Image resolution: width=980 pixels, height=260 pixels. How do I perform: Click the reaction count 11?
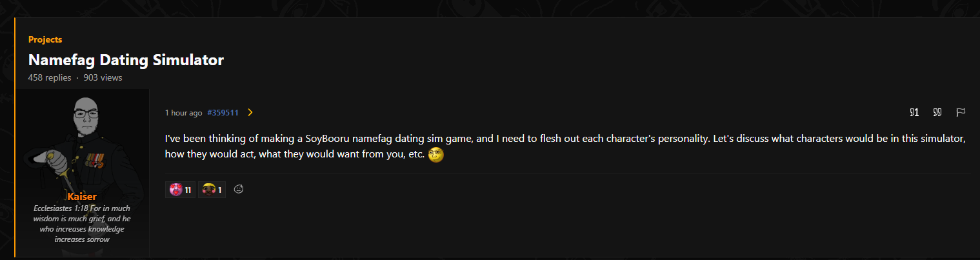click(188, 190)
